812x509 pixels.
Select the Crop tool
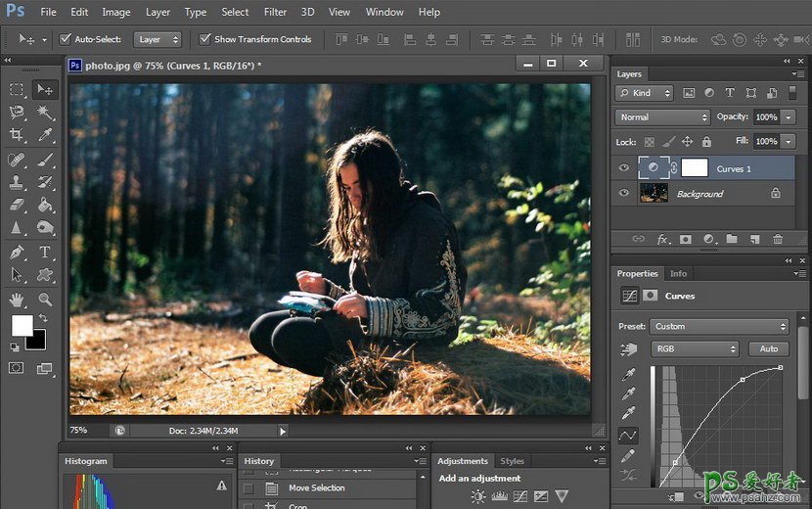click(17, 135)
